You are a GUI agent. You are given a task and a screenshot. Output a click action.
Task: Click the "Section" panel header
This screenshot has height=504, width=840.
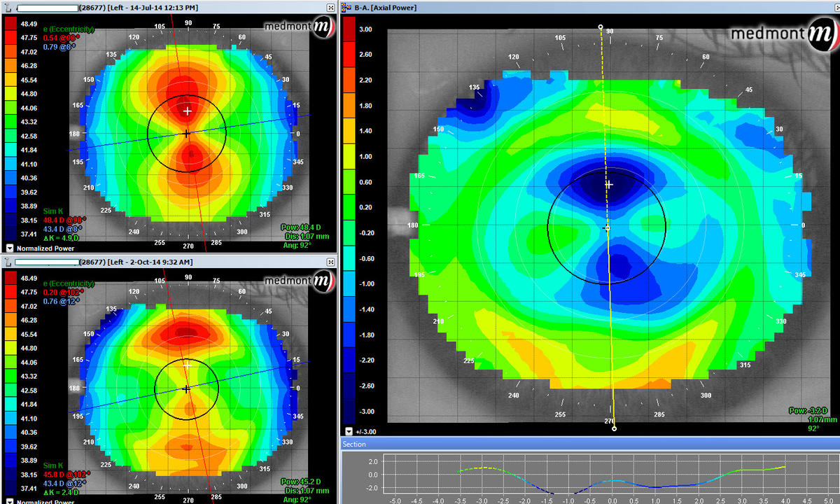tap(590, 444)
